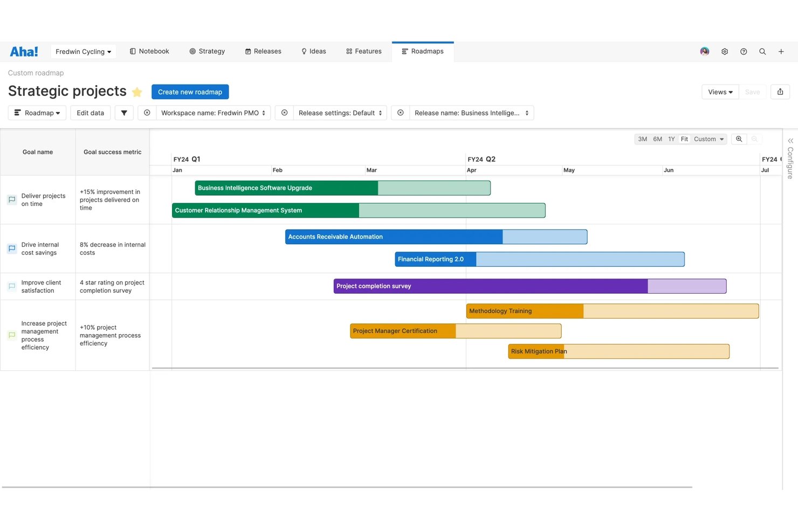The height and width of the screenshot is (532, 798).
Task: Click the Increase project management efficiency goal icon
Action: [x=12, y=335]
